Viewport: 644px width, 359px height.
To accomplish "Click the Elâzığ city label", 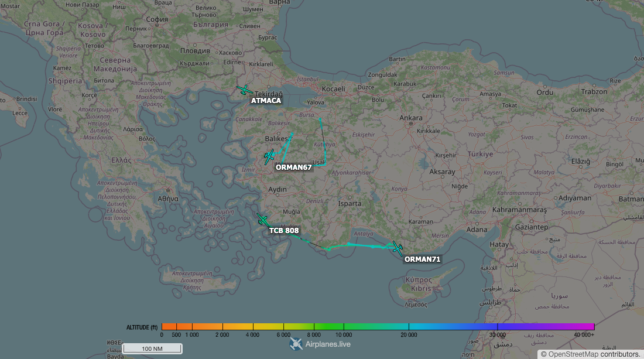I will (x=581, y=162).
